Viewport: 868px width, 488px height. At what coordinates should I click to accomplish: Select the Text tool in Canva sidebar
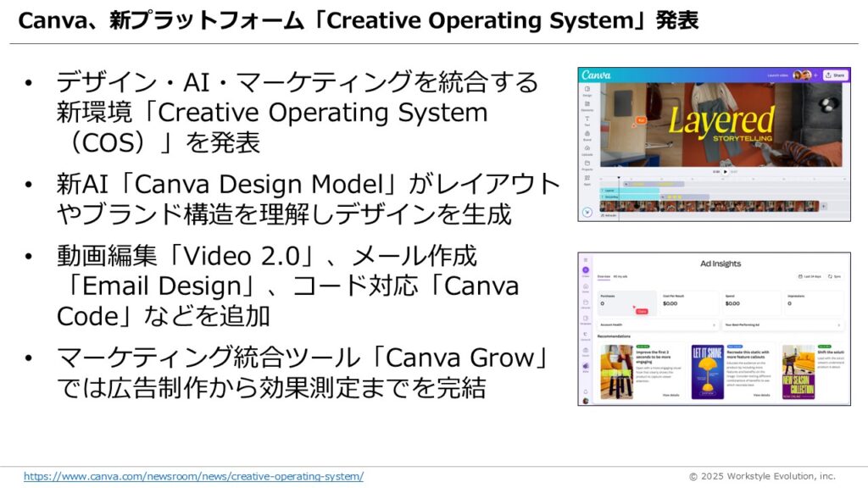(587, 119)
